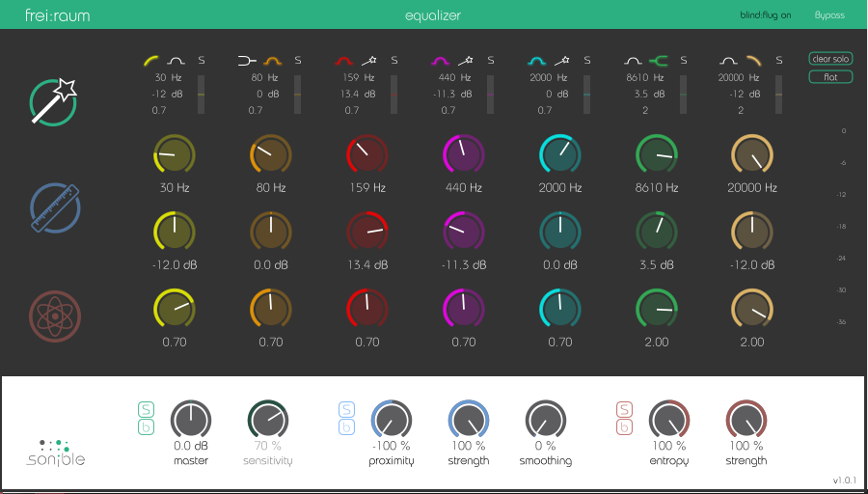868x494 pixels.
Task: Click the green 8610 Hz frequency knob
Action: click(657, 155)
